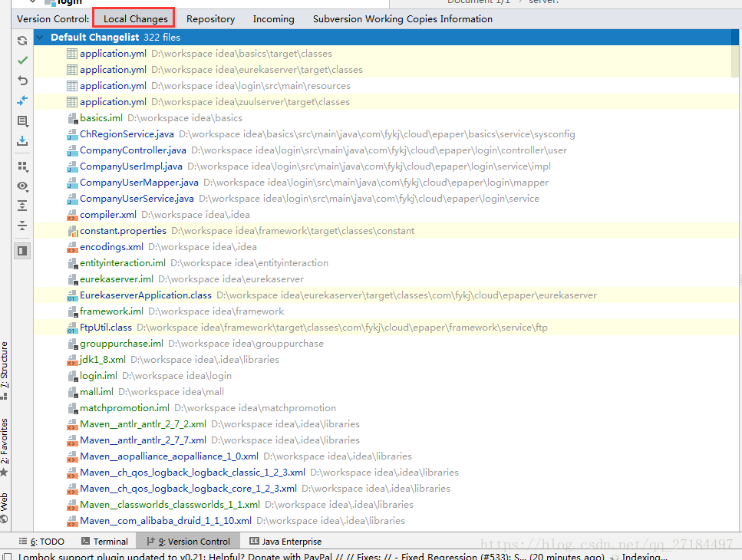
Task: Switch to the Incoming tab
Action: (273, 18)
